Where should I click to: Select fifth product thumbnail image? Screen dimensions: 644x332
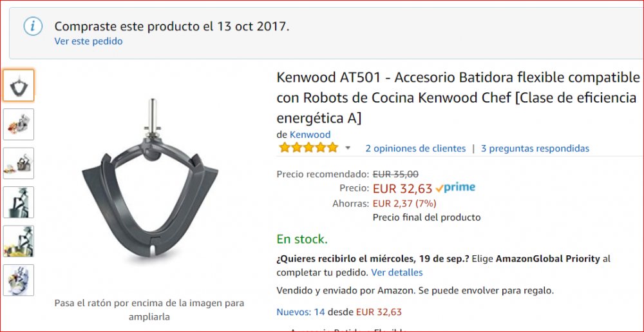(19, 241)
